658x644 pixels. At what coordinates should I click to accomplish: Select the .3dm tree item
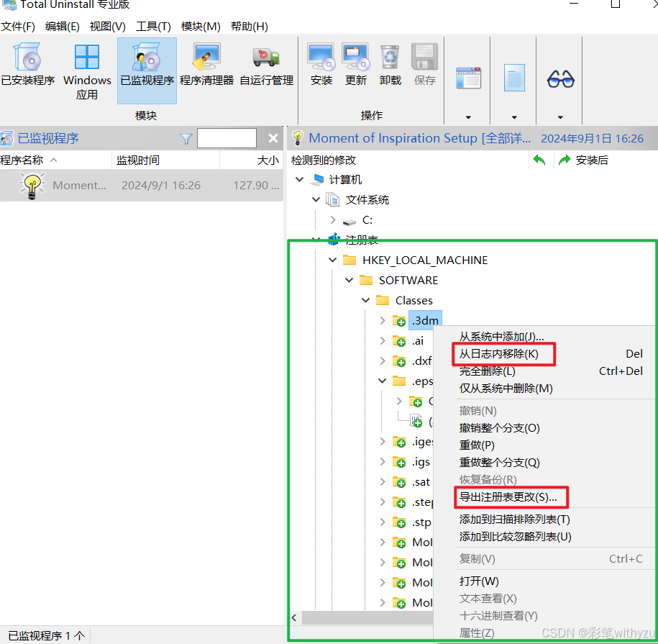(x=425, y=320)
